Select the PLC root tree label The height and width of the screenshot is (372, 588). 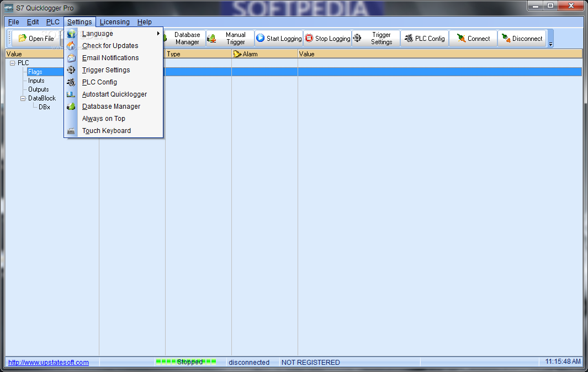23,62
